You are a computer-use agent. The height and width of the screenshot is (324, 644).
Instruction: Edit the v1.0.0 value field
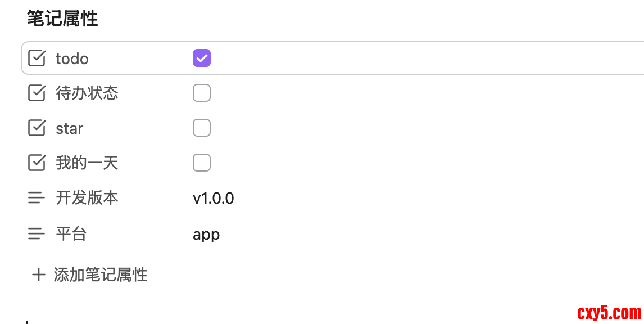[214, 198]
